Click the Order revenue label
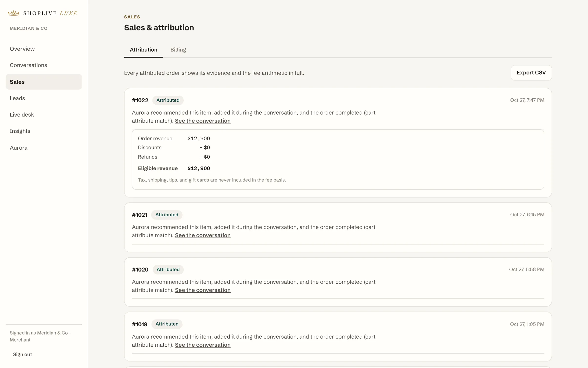The width and height of the screenshot is (588, 368). tap(155, 138)
